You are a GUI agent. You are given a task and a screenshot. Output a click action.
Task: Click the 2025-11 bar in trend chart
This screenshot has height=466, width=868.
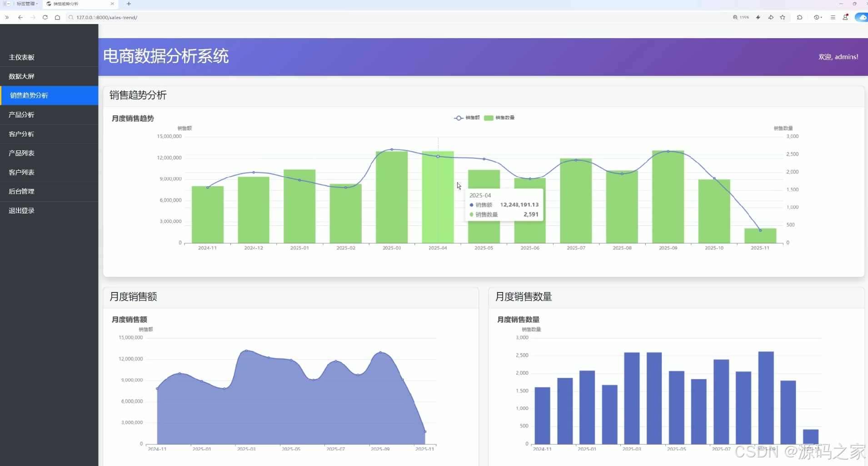(760, 236)
